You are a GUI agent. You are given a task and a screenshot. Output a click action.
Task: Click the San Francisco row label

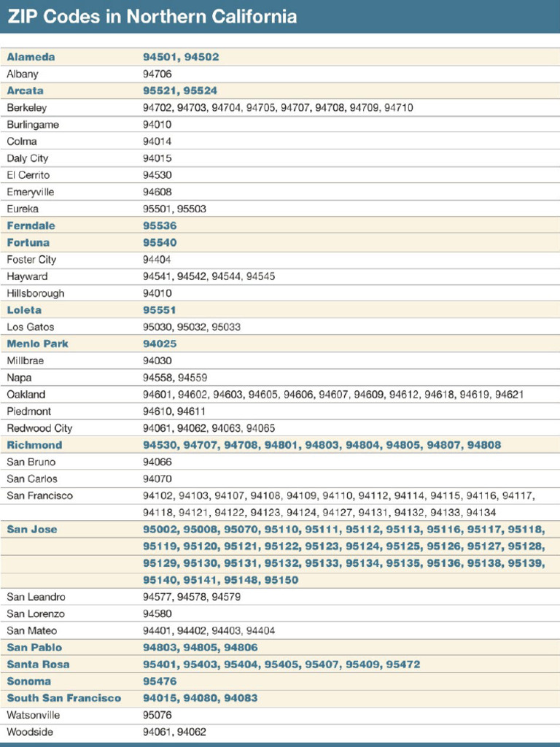[40, 495]
